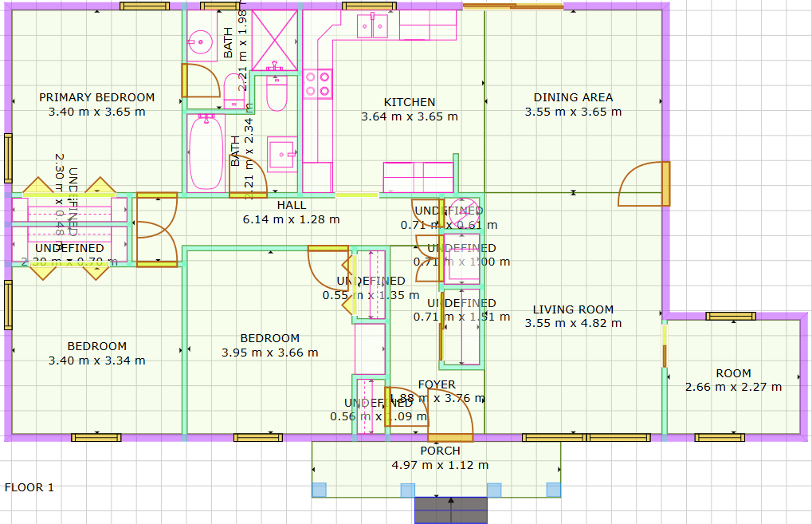
Task: Select the sliding door atop dining area
Action: [512, 6]
